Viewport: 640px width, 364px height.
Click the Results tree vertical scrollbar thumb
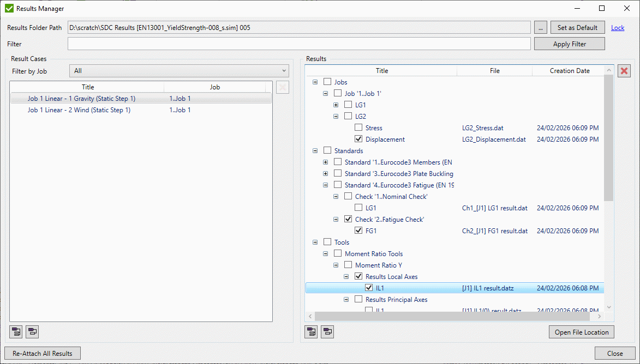(x=609, y=138)
